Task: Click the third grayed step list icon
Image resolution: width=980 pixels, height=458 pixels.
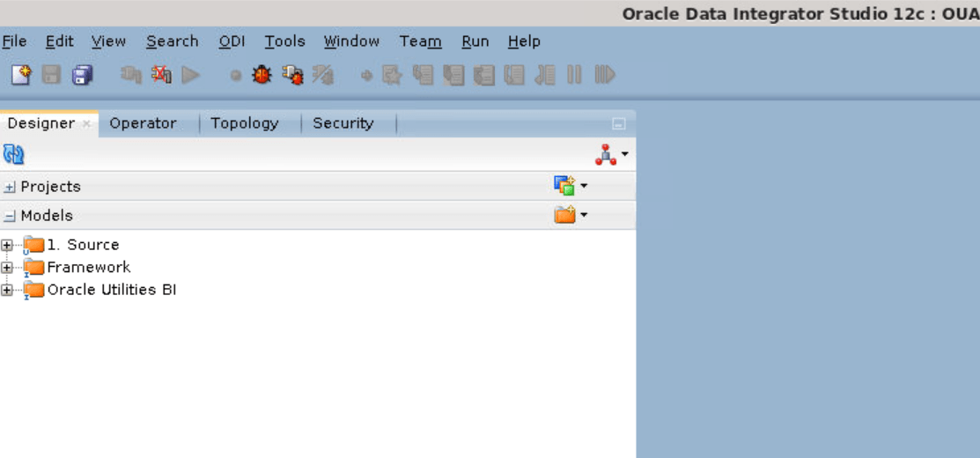Action: [483, 76]
